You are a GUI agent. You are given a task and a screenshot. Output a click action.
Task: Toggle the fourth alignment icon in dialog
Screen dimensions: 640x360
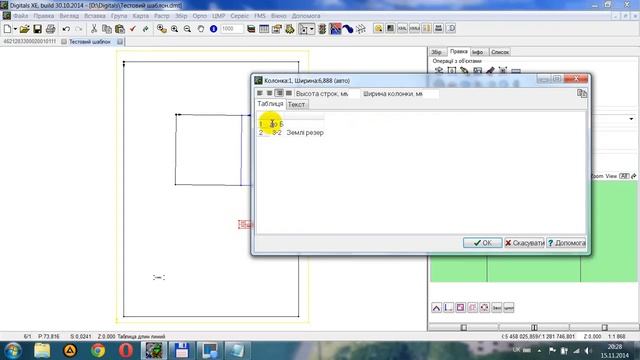(289, 93)
